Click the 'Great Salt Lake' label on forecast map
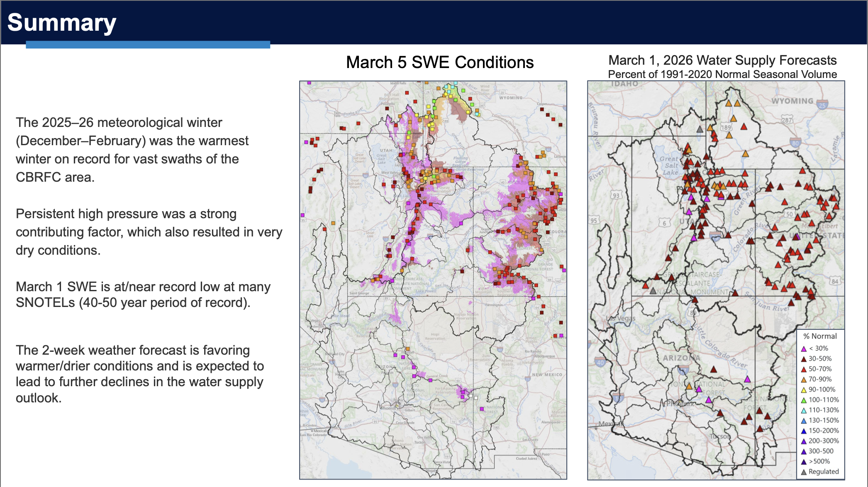Screen dimensions: 868x487 coord(669,165)
